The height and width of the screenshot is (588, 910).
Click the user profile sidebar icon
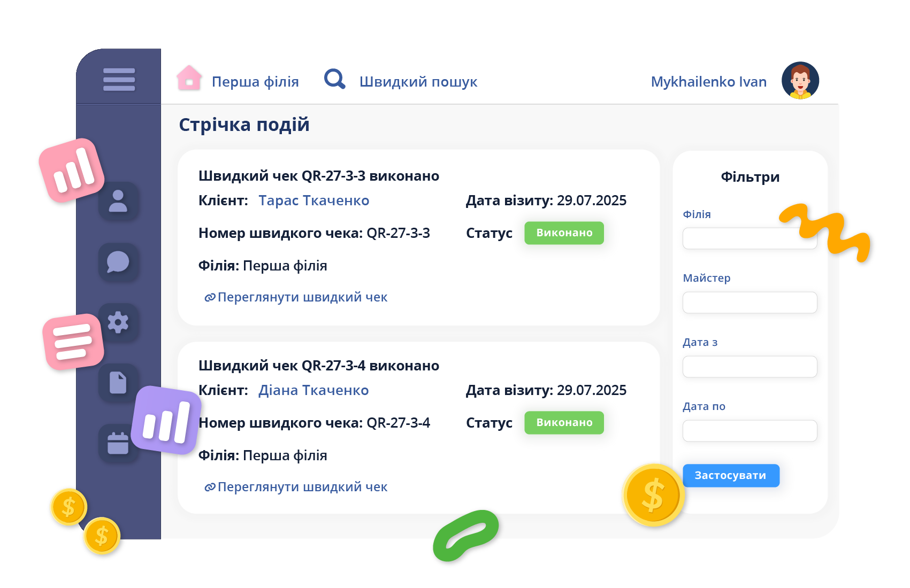pyautogui.click(x=118, y=201)
